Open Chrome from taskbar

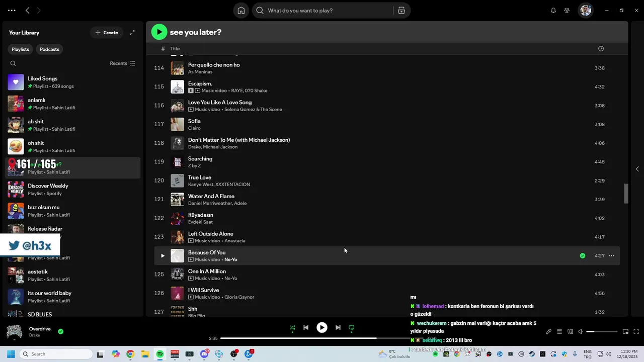coord(130,354)
